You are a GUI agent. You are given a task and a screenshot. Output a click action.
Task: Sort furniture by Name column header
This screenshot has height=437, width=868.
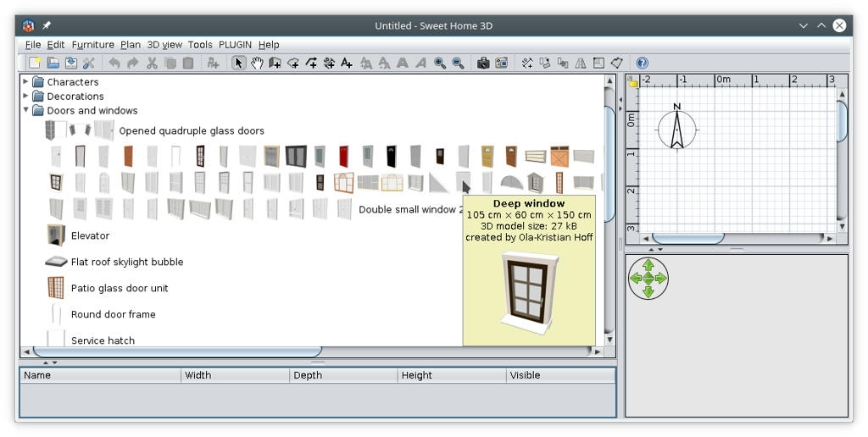(101, 375)
